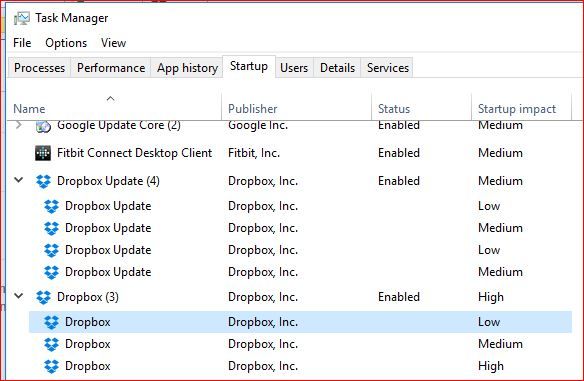The width and height of the screenshot is (584, 381).
Task: Click the Task Manager title bar icon
Action: 21,18
